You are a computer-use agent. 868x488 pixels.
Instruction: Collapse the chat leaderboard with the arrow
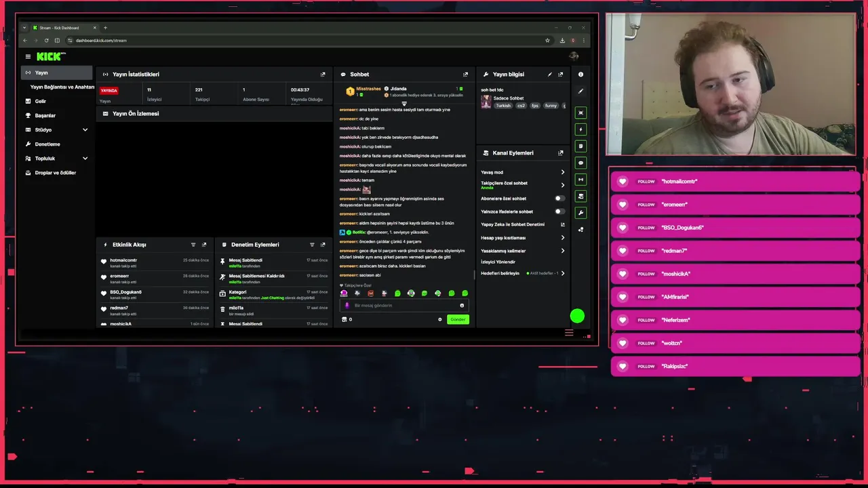(404, 104)
